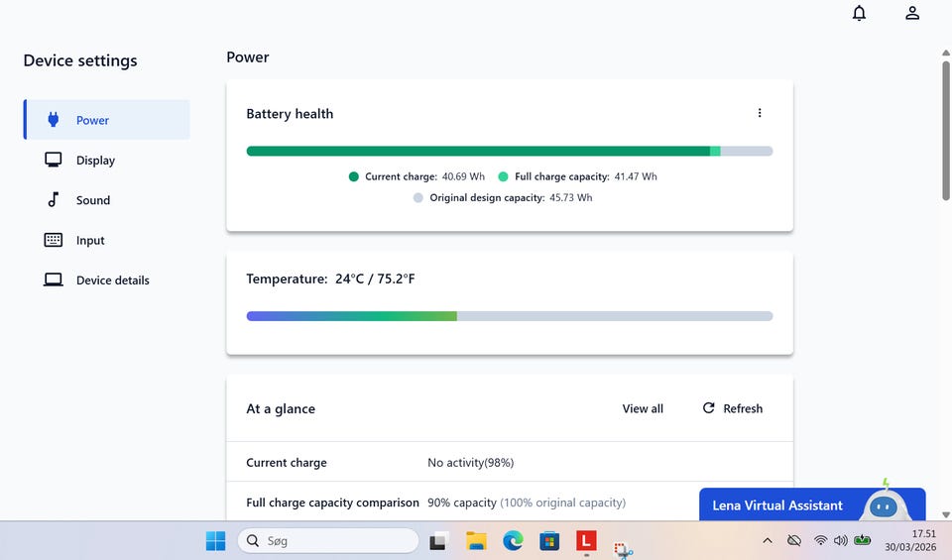This screenshot has height=560, width=952.
Task: Open the Windows Start menu
Action: tap(215, 540)
